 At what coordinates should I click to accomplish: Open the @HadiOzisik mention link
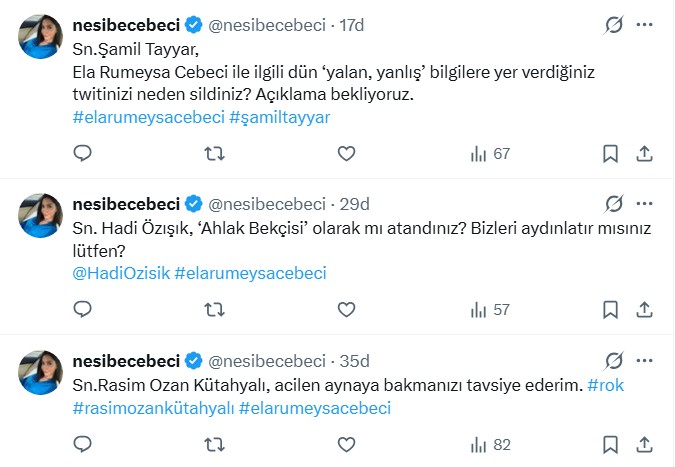pos(121,272)
